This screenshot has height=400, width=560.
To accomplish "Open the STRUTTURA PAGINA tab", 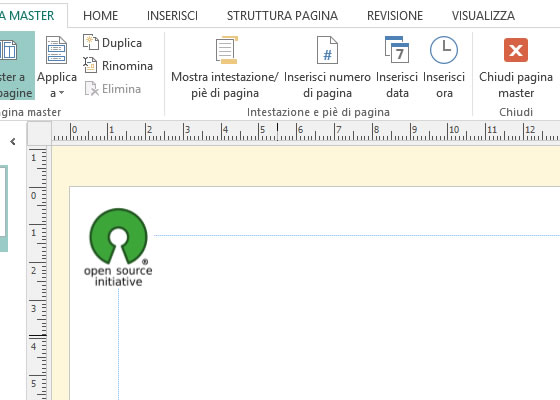I will (282, 16).
